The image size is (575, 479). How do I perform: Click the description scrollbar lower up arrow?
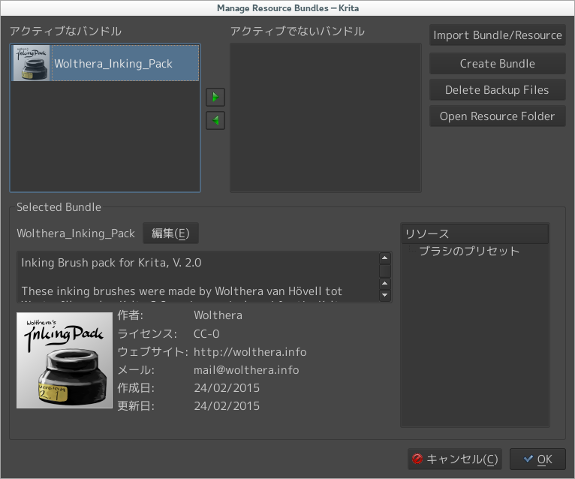pos(385,284)
